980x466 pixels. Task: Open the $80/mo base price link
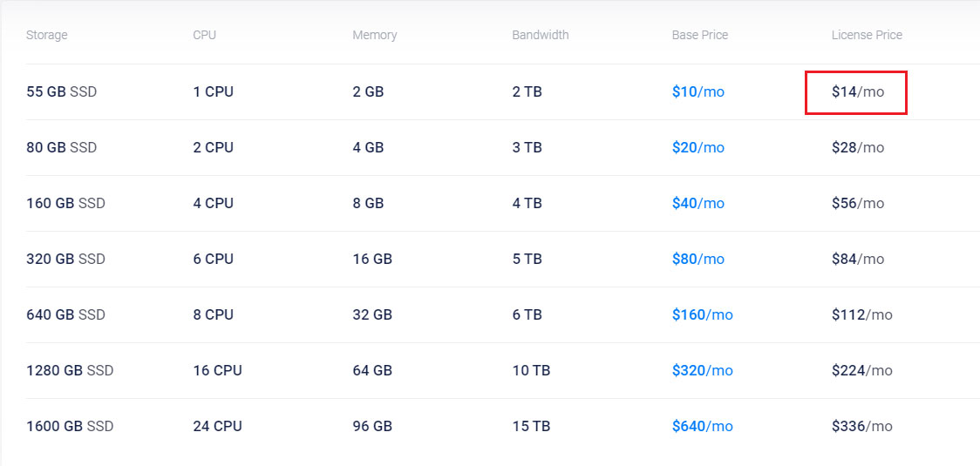[698, 259]
